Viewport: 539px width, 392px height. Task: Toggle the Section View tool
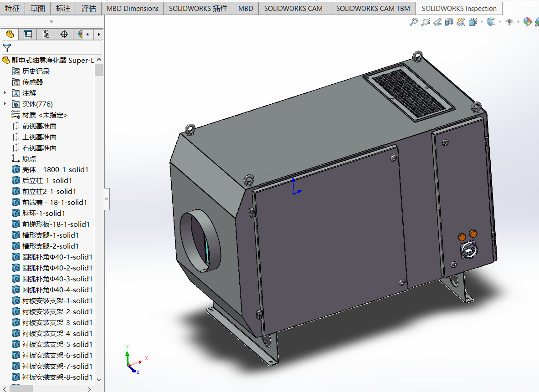point(449,22)
